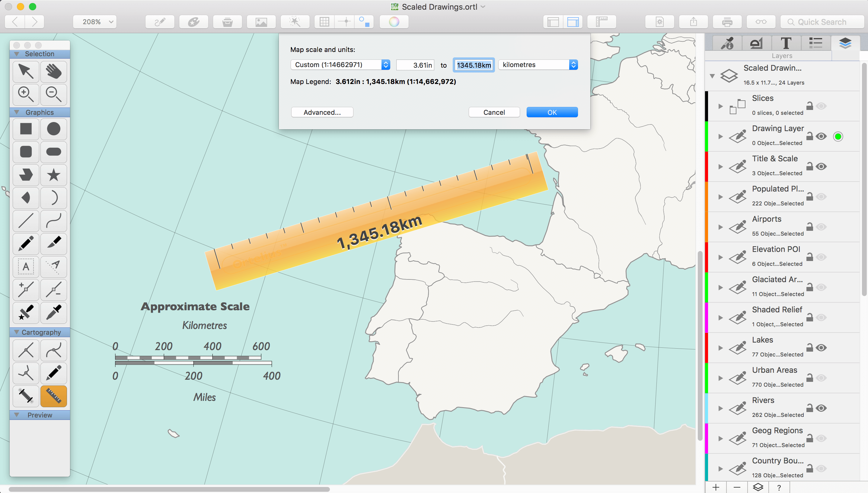Open the color wheel picker
This screenshot has width=868, height=493.
394,22
